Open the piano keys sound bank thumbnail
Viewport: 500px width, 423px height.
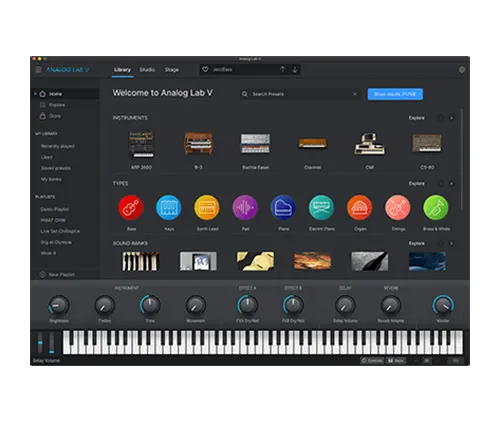pyautogui.click(x=140, y=261)
